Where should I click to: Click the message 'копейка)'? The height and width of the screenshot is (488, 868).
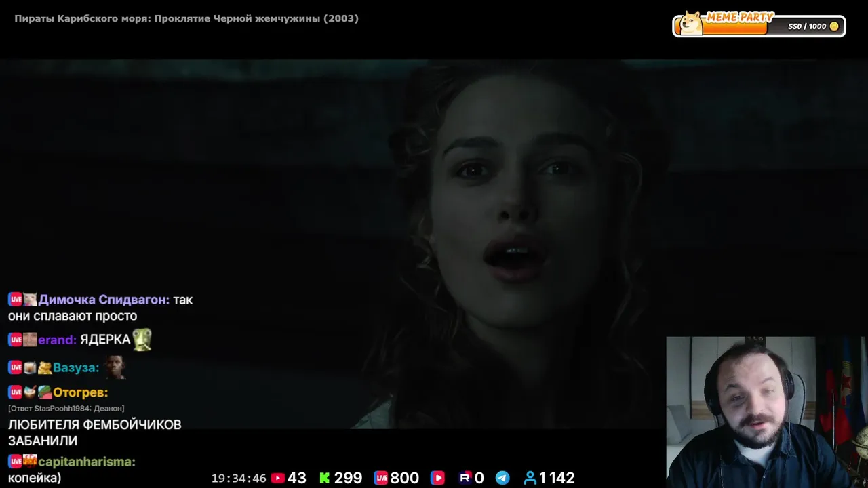click(x=35, y=478)
